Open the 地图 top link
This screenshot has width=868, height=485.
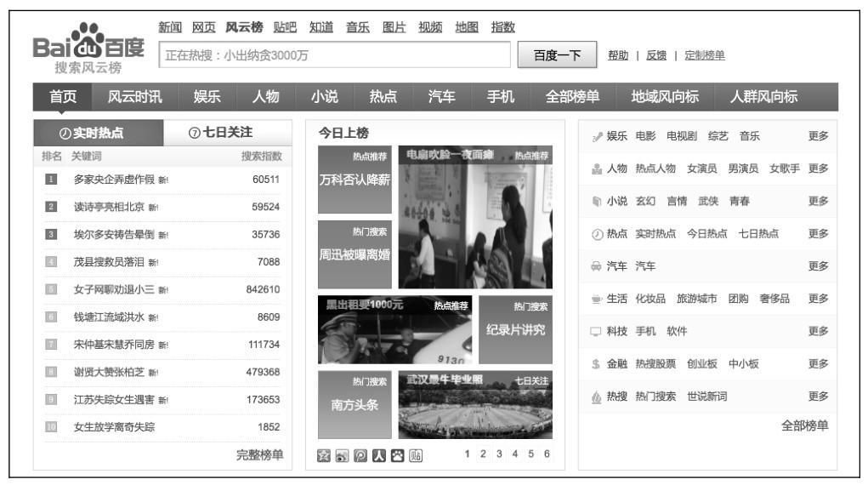467,27
